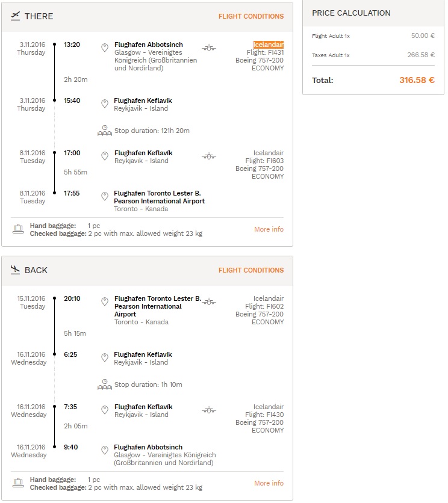The width and height of the screenshot is (448, 503).
Task: Click the location pin next to Flughafen Abbotsinch departure
Action: [x=105, y=48]
